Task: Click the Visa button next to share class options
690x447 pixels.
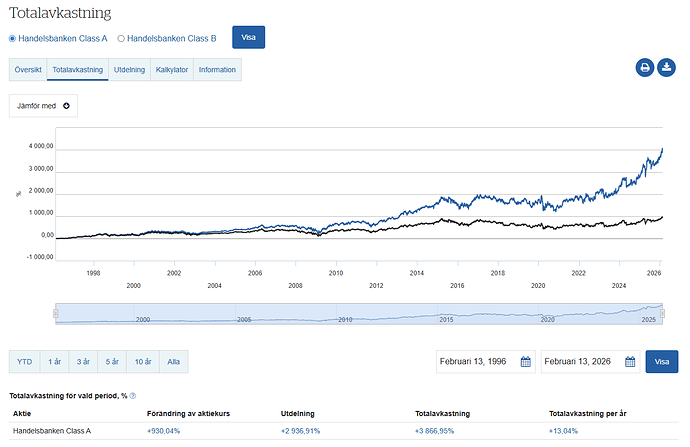Action: click(x=249, y=37)
